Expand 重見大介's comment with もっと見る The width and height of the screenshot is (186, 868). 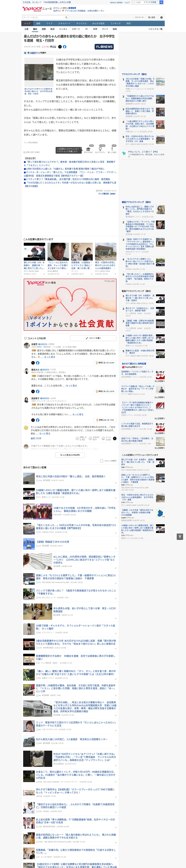point(71,386)
